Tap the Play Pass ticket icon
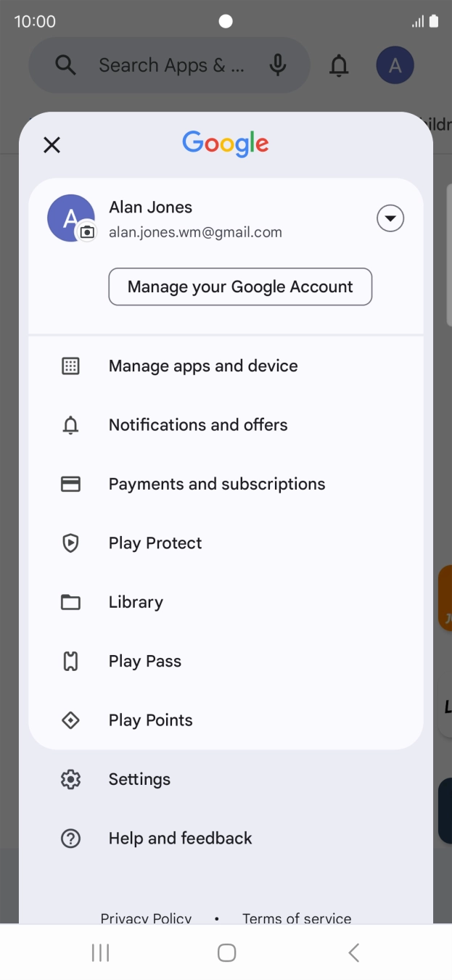452x980 pixels. pyautogui.click(x=70, y=662)
